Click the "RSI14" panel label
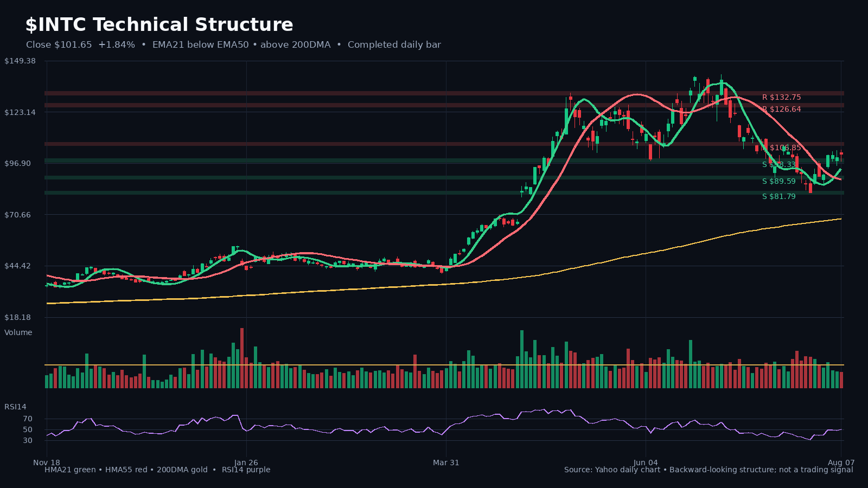The height and width of the screenshot is (488, 868). tap(15, 407)
